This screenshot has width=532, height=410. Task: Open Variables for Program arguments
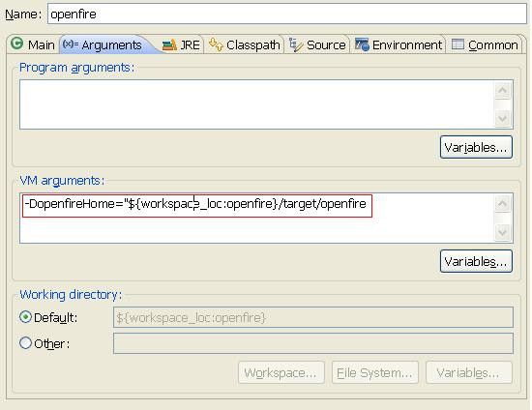tap(476, 148)
